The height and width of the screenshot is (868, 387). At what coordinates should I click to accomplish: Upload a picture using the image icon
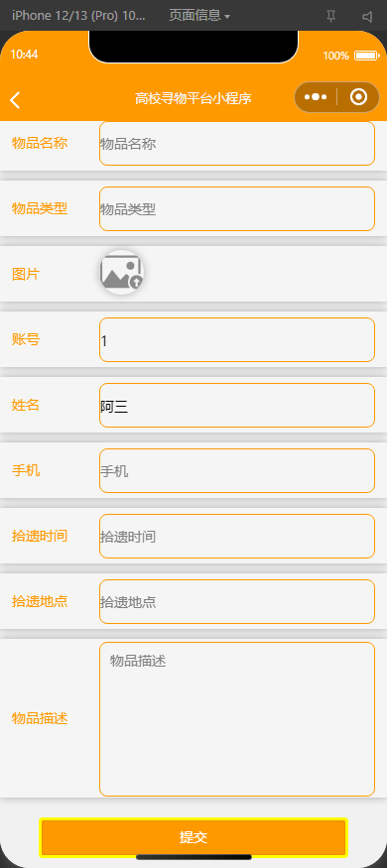coord(122,273)
